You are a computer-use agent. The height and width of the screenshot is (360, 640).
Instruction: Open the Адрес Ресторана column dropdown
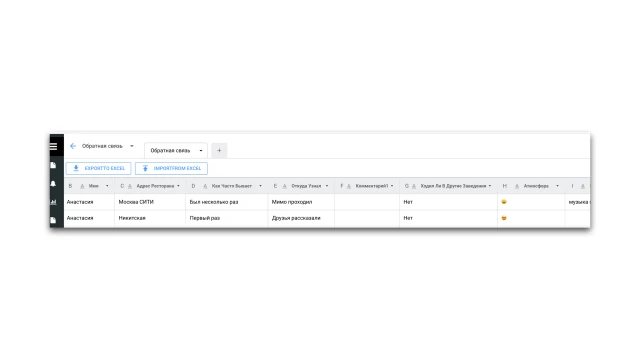pos(178,186)
